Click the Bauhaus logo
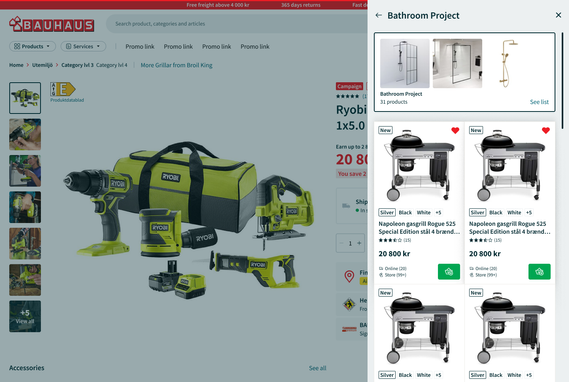 (52, 24)
